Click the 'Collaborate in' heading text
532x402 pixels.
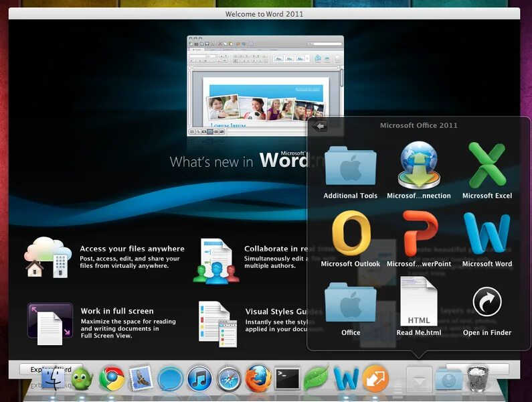click(271, 249)
